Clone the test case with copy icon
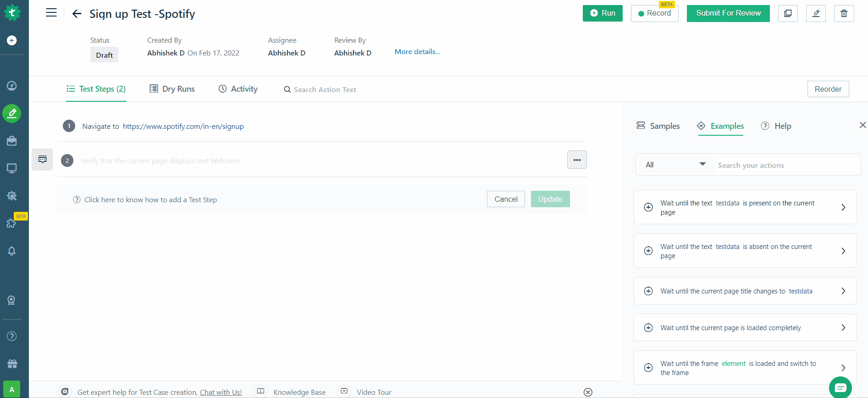Image resolution: width=868 pixels, height=398 pixels. (788, 13)
